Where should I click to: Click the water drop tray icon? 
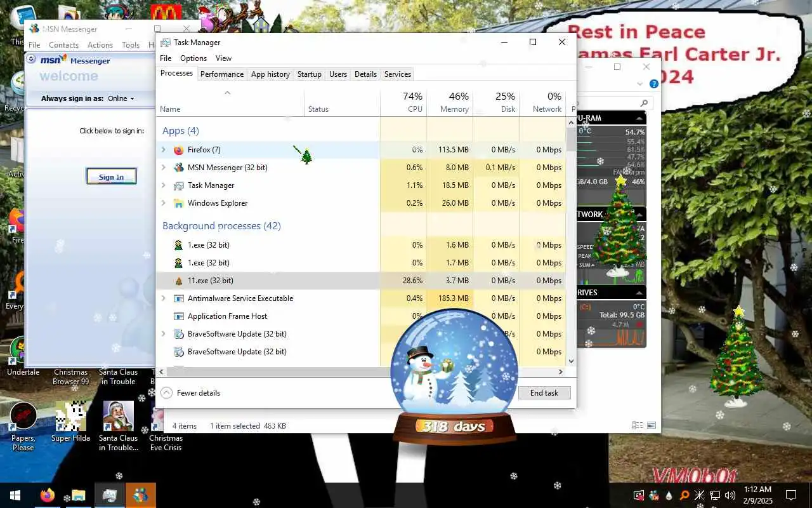[x=669, y=495]
